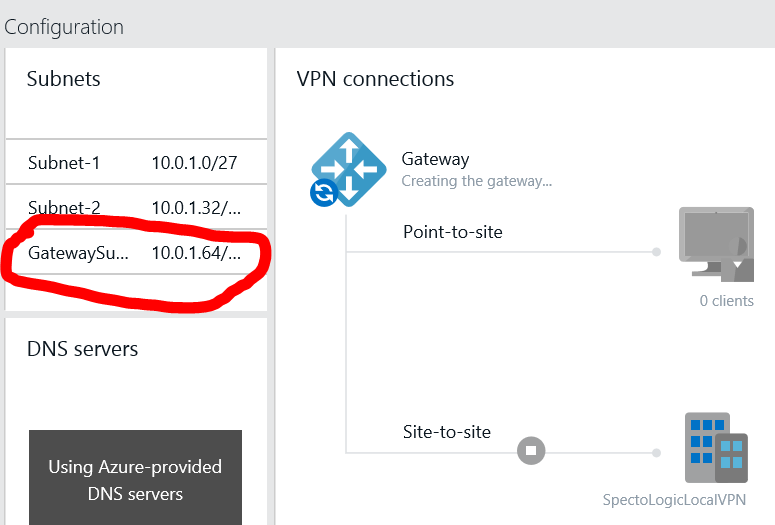
Task: Click the point-to-site client computer icon
Action: click(715, 245)
